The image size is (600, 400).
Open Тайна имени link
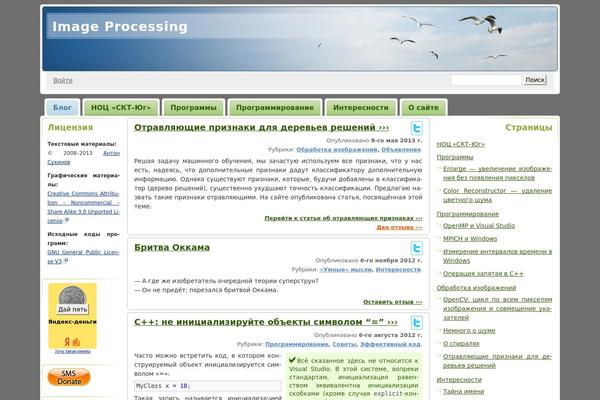[464, 392]
